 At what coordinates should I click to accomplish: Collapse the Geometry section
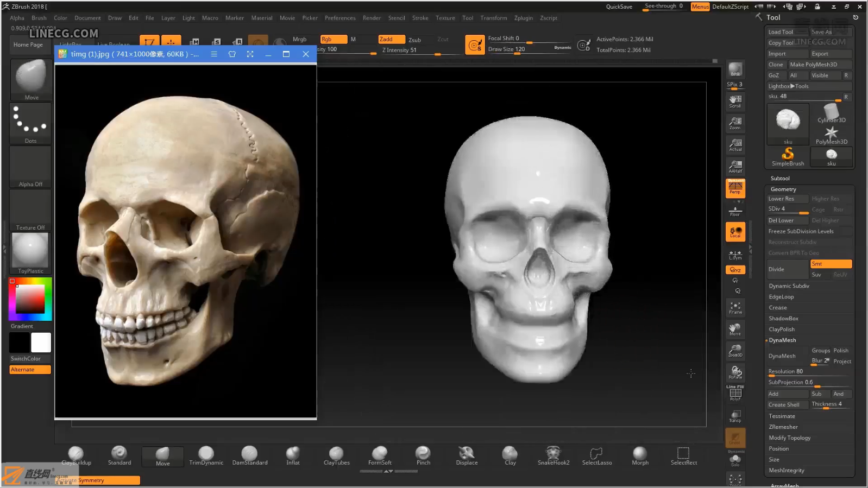783,189
